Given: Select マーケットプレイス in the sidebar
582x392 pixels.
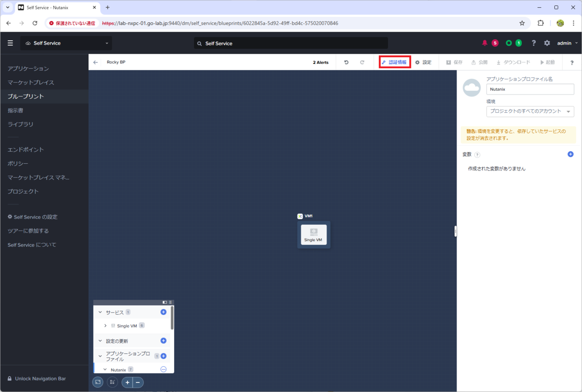Looking at the screenshot, I should pyautogui.click(x=31, y=82).
